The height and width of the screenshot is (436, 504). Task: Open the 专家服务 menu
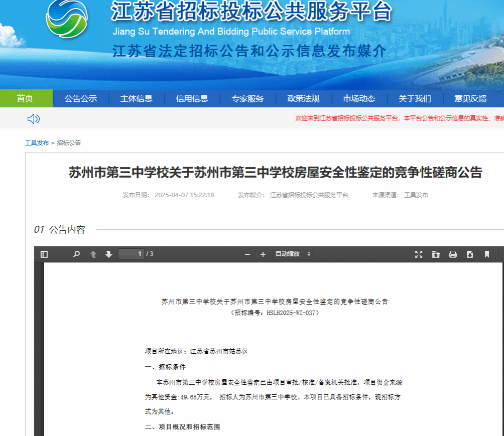point(247,98)
